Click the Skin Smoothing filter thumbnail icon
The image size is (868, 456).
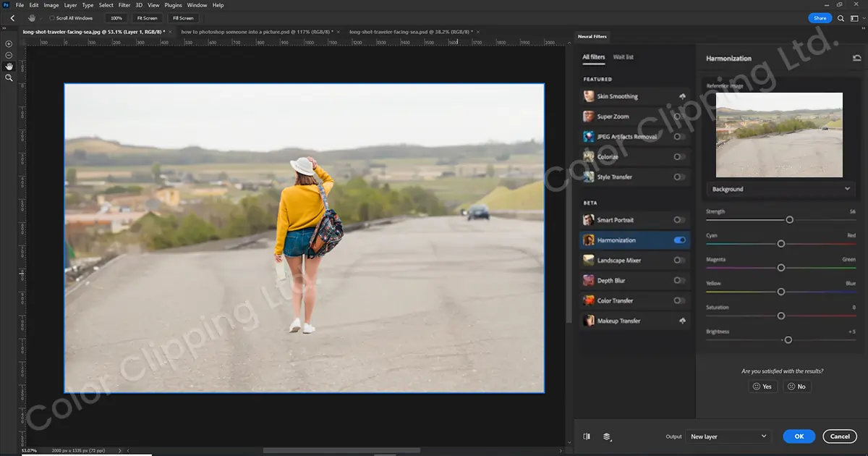tap(588, 96)
